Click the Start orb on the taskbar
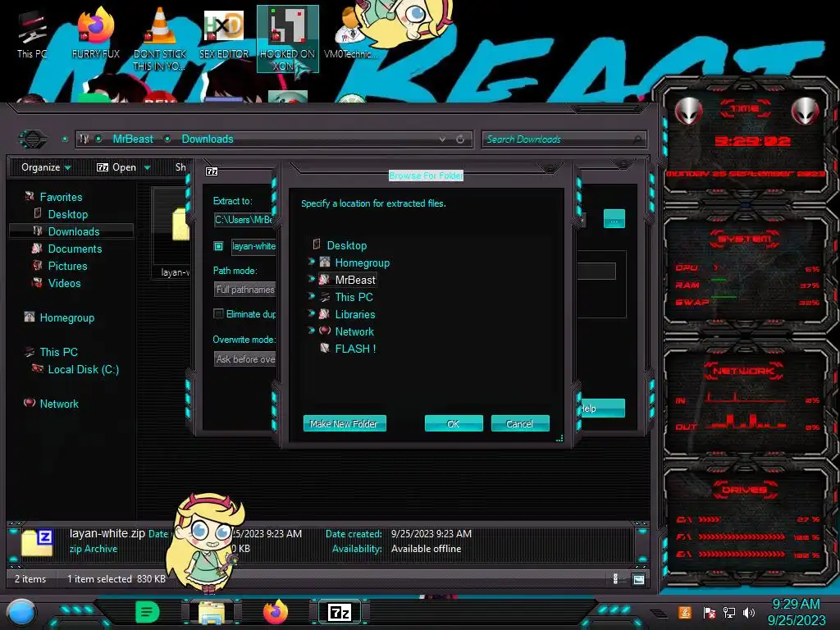 click(x=21, y=612)
